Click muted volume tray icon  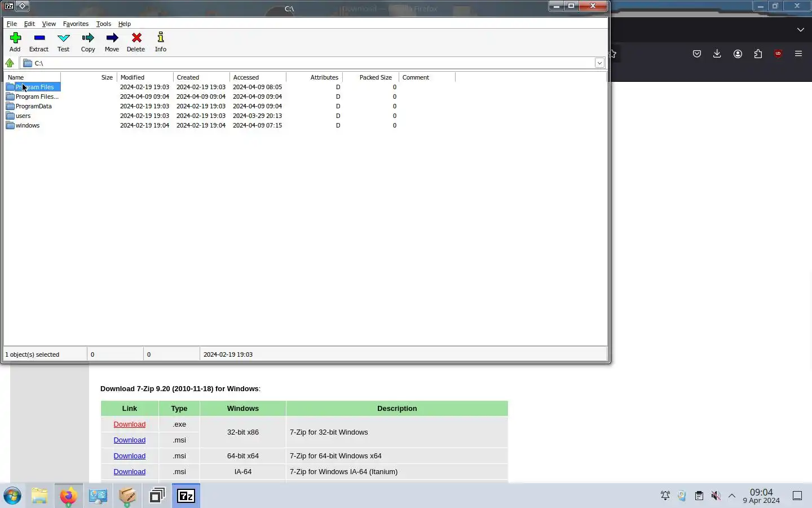click(716, 496)
